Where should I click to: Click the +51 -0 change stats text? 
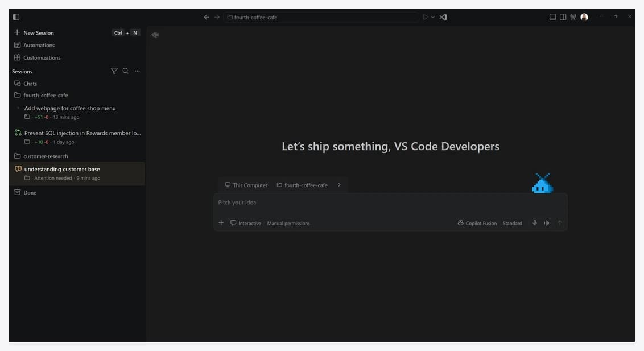point(42,117)
